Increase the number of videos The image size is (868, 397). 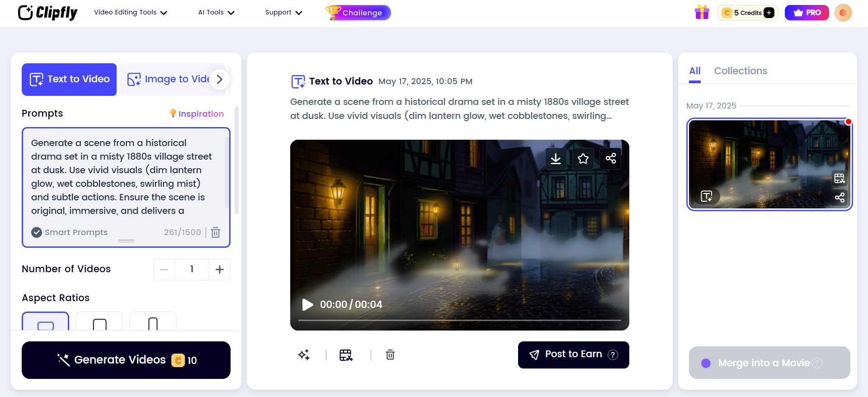point(220,269)
